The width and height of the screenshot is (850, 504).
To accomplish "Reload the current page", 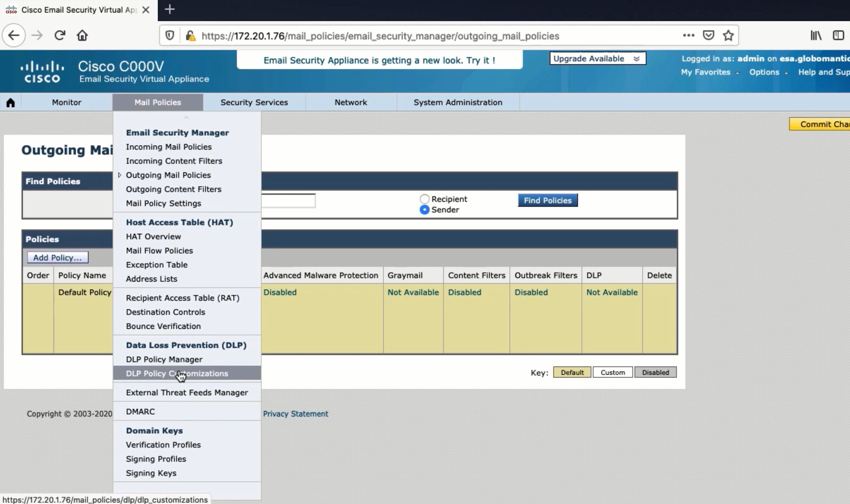I will 60,36.
